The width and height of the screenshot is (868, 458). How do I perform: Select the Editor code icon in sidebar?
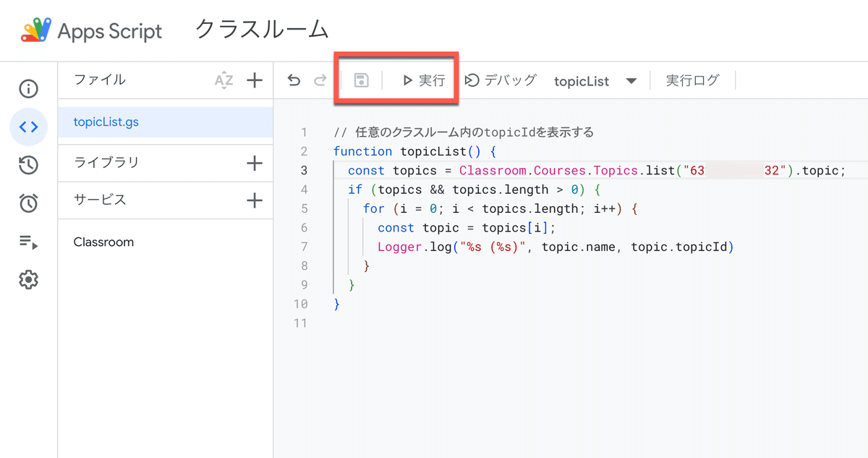(x=28, y=127)
